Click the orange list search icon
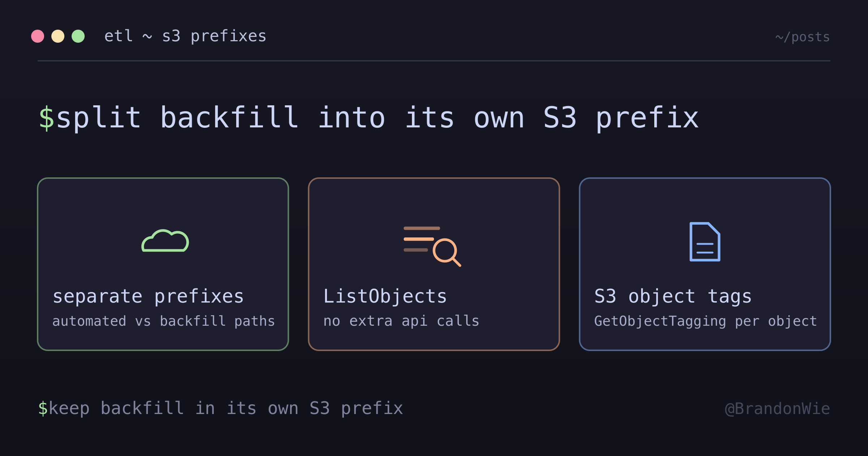Image resolution: width=868 pixels, height=456 pixels. pyautogui.click(x=433, y=246)
